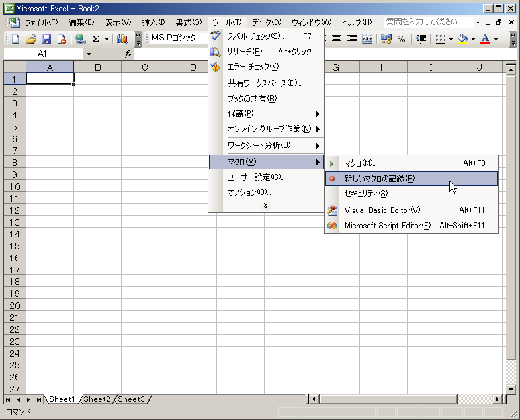Screen dimensions: 520x420
Task: Open the Name Box dropdown arrow
Action: [89, 54]
